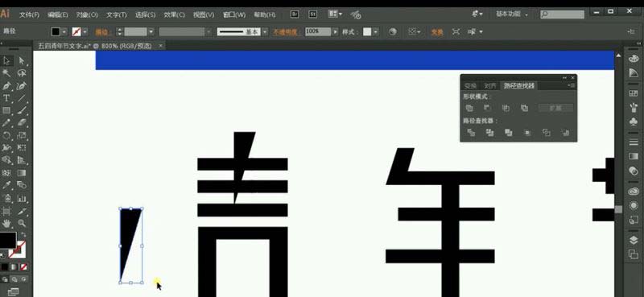Select the Zoom magnifier tool
The image size is (644, 297).
tap(22, 224)
